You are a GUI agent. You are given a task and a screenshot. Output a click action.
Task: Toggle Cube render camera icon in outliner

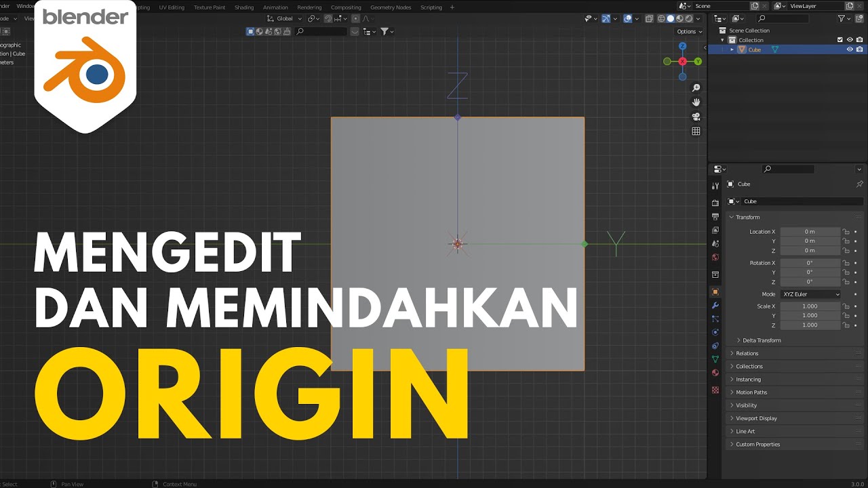tap(859, 49)
